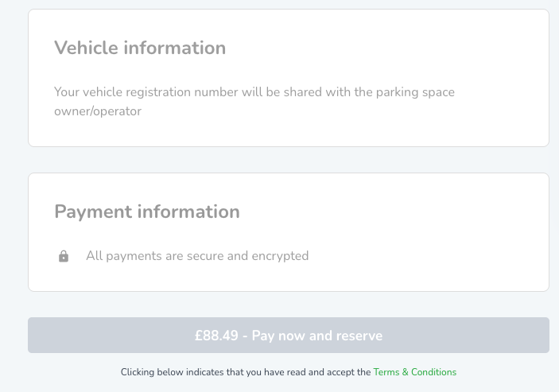This screenshot has height=392, width=559.
Task: Click the padlock icon under Payment information
Action: 64,256
